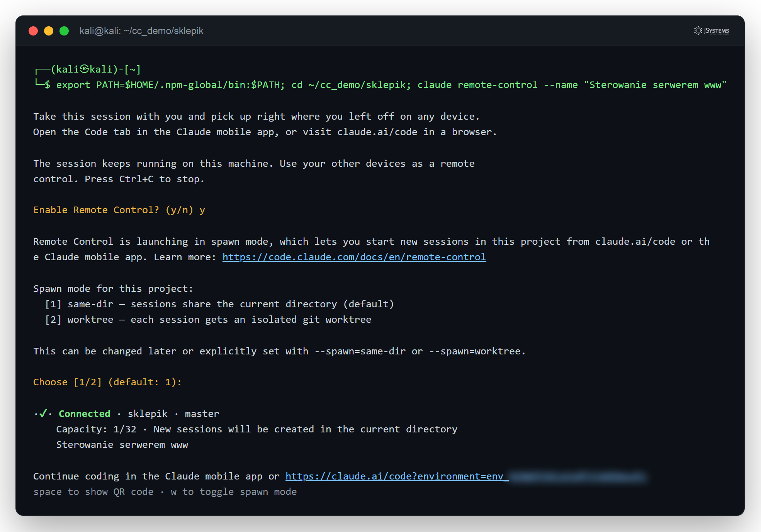Click the '--spawn=worktree' flag text

click(475, 351)
